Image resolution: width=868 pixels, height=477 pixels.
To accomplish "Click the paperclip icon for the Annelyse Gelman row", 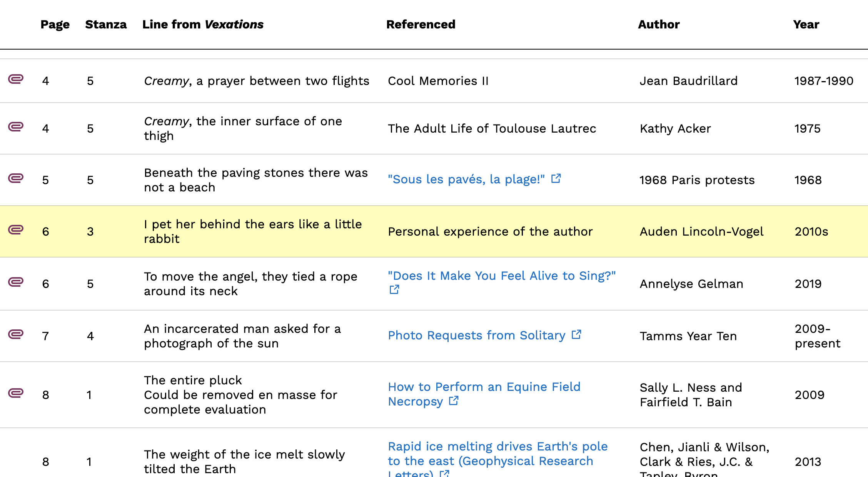I will click(x=16, y=282).
